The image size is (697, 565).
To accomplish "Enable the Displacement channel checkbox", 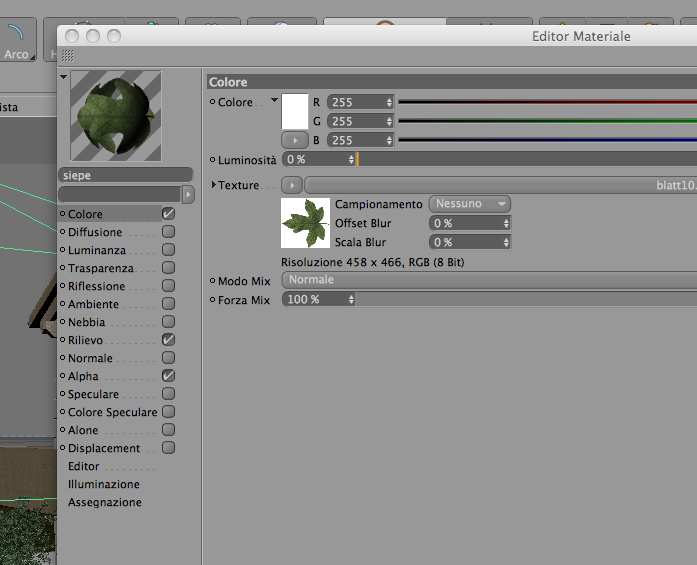I will (x=168, y=448).
